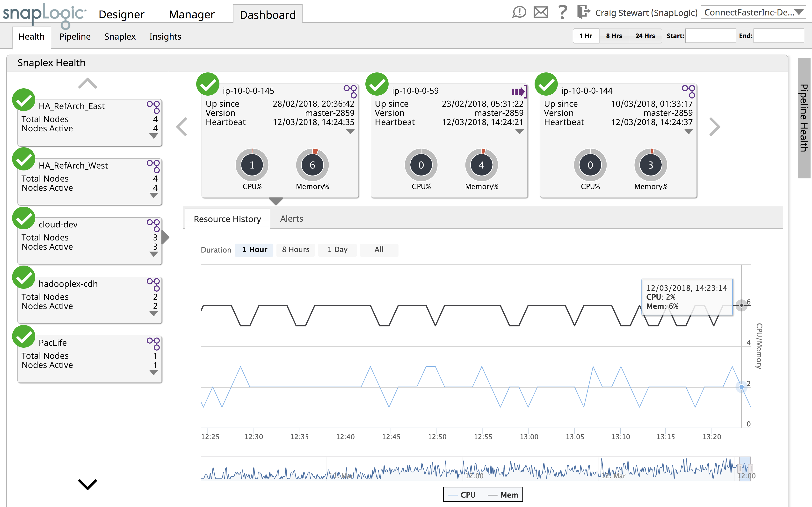Image resolution: width=812 pixels, height=507 pixels.
Task: Open the Manager section
Action: coord(192,14)
